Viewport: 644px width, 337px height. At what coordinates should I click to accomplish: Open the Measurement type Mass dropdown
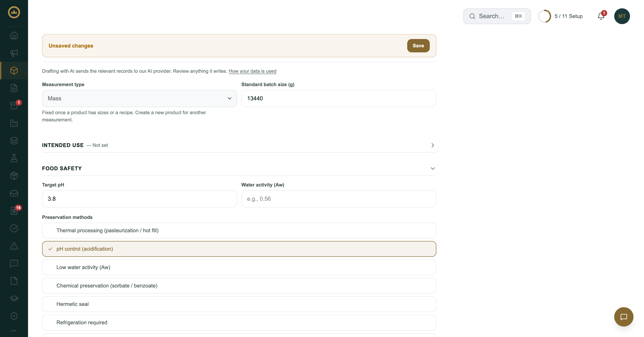[x=139, y=99]
